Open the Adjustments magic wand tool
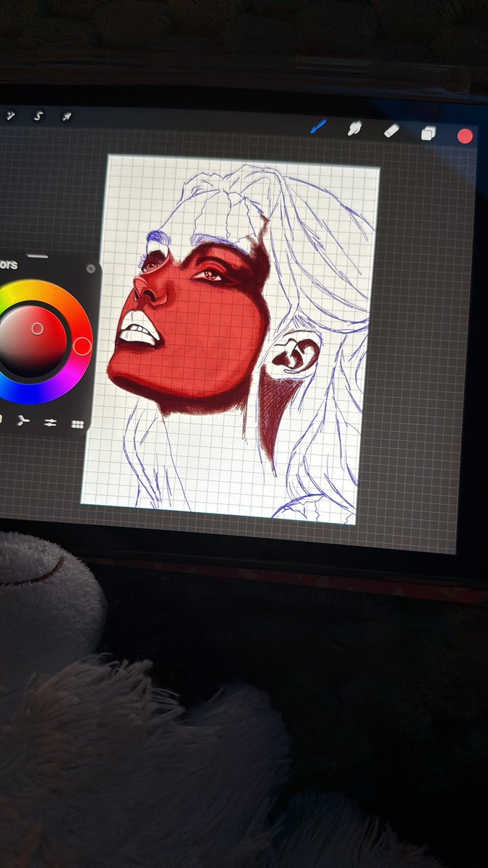The height and width of the screenshot is (868, 488). coord(11,114)
